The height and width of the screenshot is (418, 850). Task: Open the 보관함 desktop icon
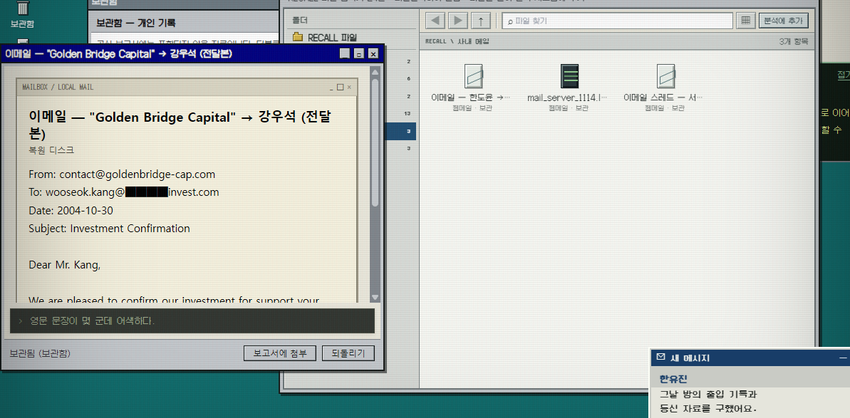[x=22, y=15]
